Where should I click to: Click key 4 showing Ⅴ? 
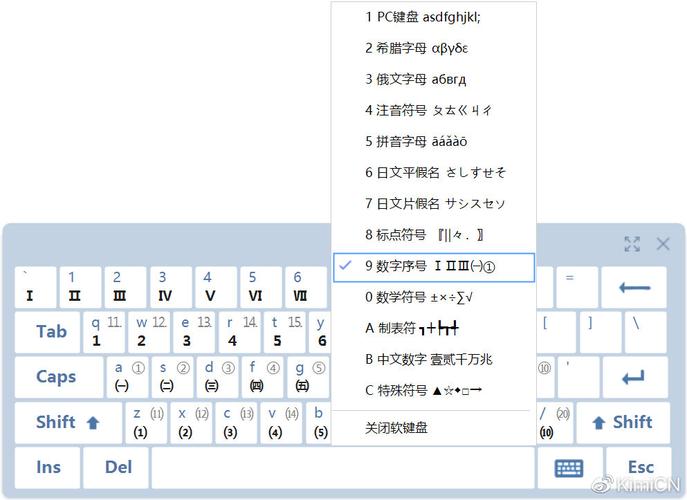tap(216, 287)
